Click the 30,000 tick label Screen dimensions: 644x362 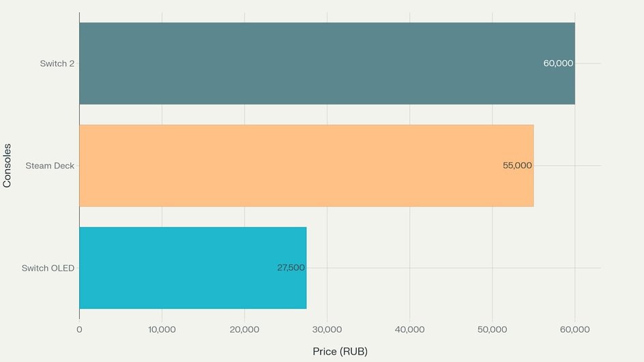[327, 329]
